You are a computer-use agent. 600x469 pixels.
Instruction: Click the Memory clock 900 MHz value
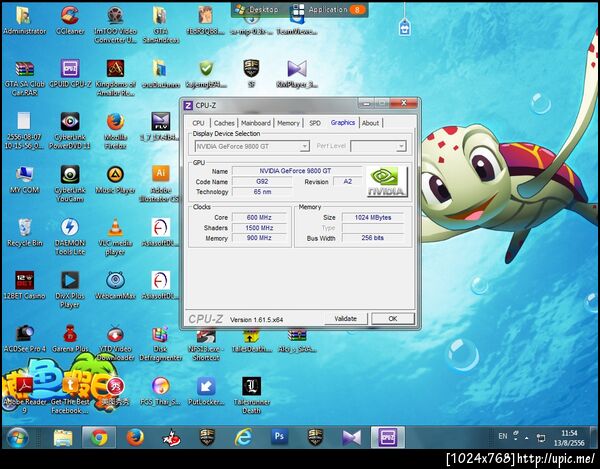(x=259, y=238)
